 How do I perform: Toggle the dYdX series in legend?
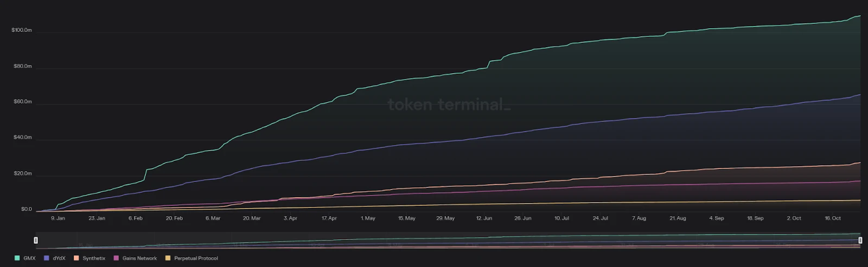tap(55, 258)
